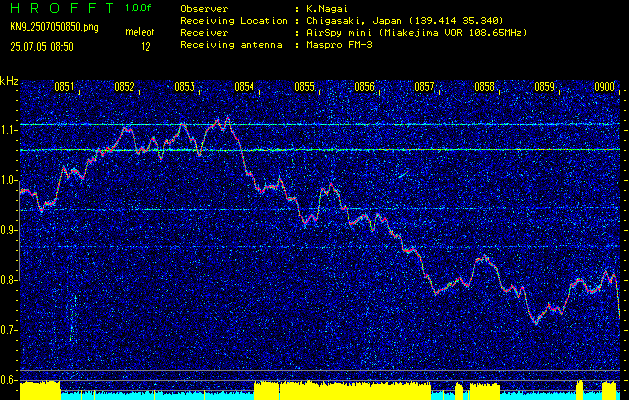Click the timestamp 25.07.05 08:50
The height and width of the screenshot is (400, 629).
(x=42, y=47)
